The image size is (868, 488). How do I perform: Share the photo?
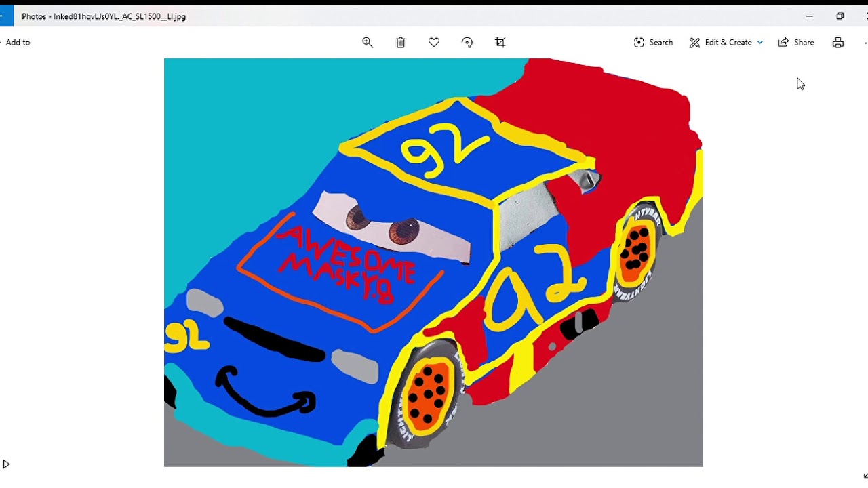tap(796, 42)
